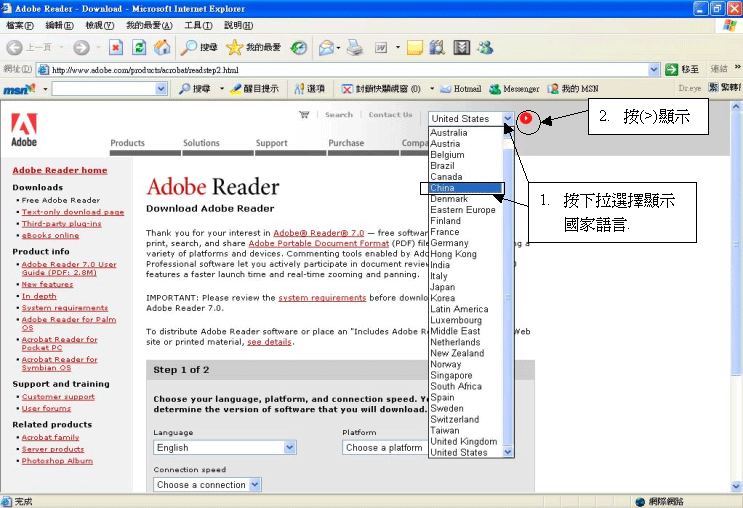The height and width of the screenshot is (508, 743).
Task: Go to the Home page icon
Action: (162, 47)
